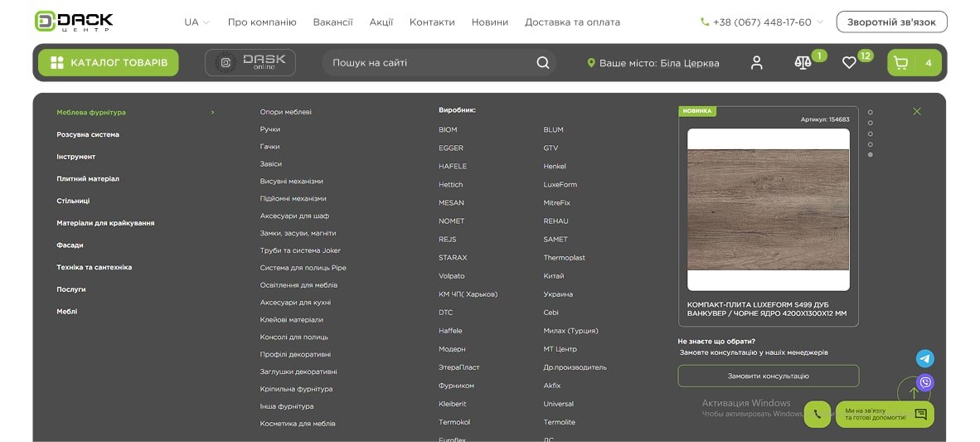
Task: Open the Каталог товарів menu
Action: (x=108, y=63)
